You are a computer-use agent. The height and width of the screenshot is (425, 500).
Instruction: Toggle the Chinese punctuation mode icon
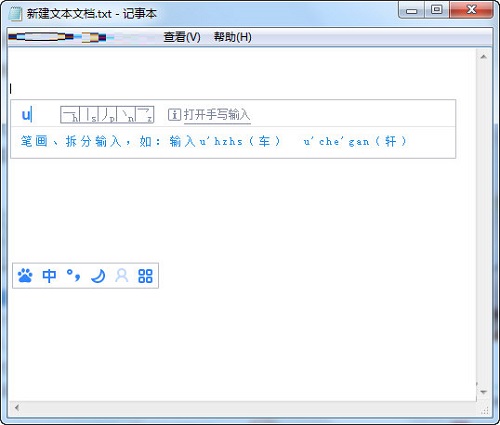pos(73,275)
